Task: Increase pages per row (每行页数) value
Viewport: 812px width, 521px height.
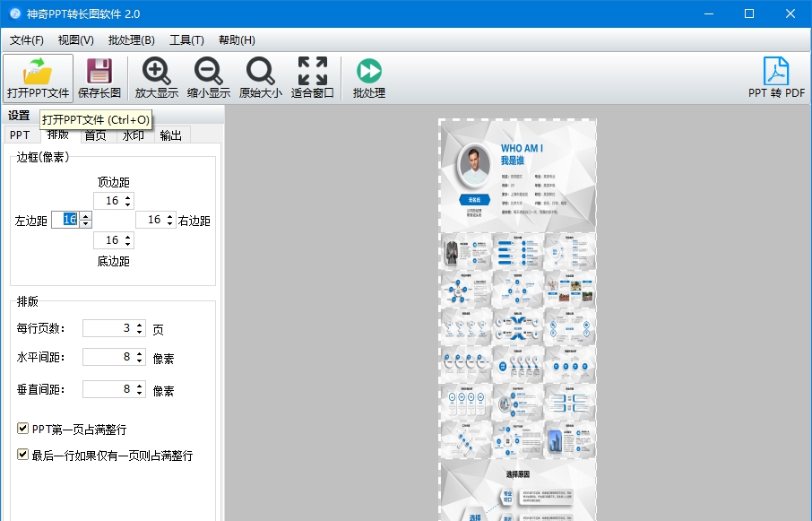Action: click(x=139, y=325)
